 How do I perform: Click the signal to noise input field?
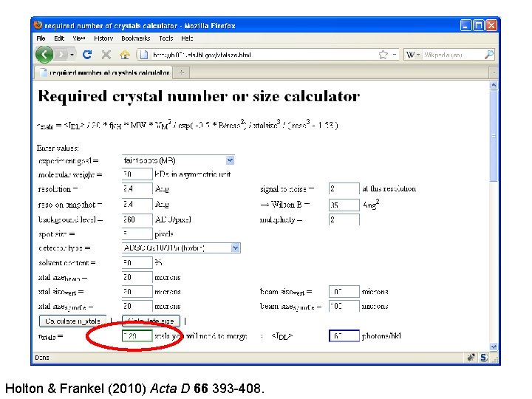point(344,188)
